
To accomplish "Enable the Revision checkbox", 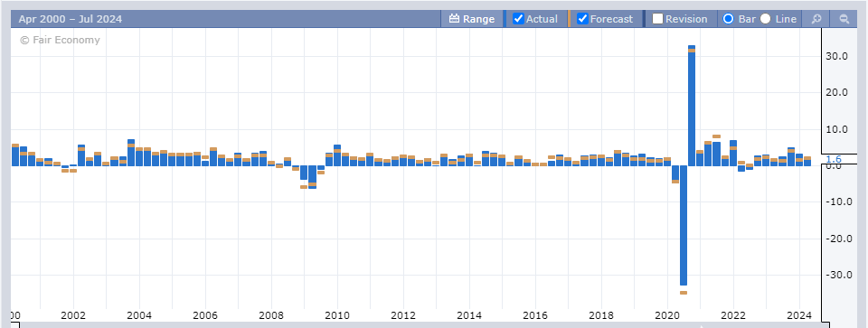I will click(657, 19).
